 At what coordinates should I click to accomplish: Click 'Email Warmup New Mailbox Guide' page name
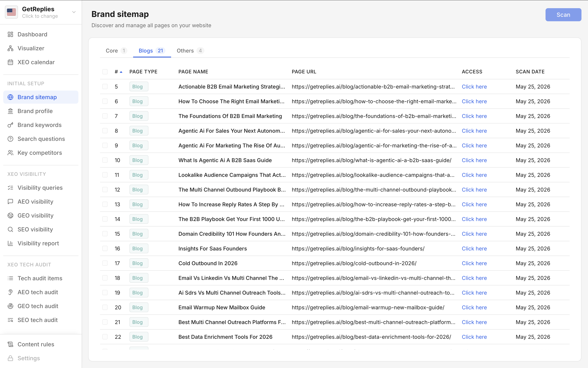(222, 307)
